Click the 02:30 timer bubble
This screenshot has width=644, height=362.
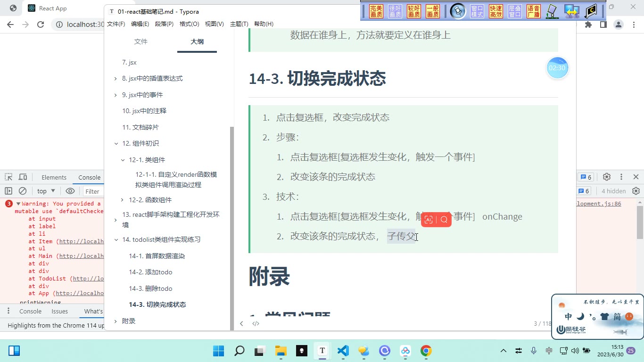tap(557, 68)
